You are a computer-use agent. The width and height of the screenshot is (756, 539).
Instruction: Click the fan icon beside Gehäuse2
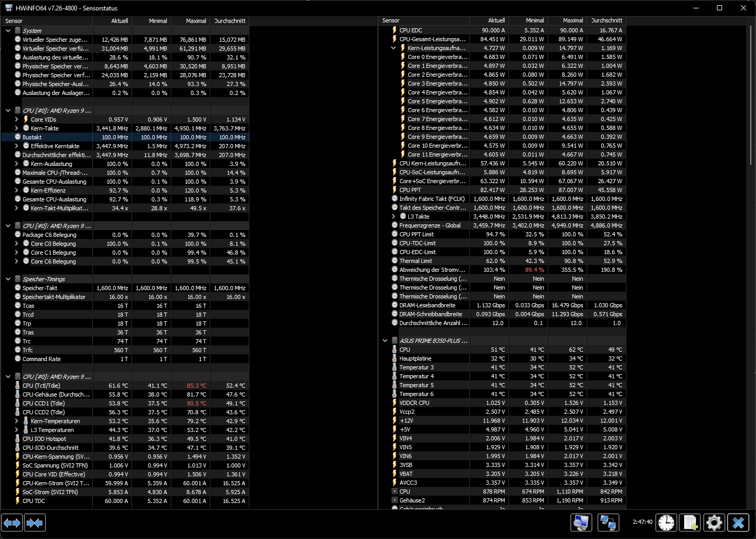pos(395,500)
